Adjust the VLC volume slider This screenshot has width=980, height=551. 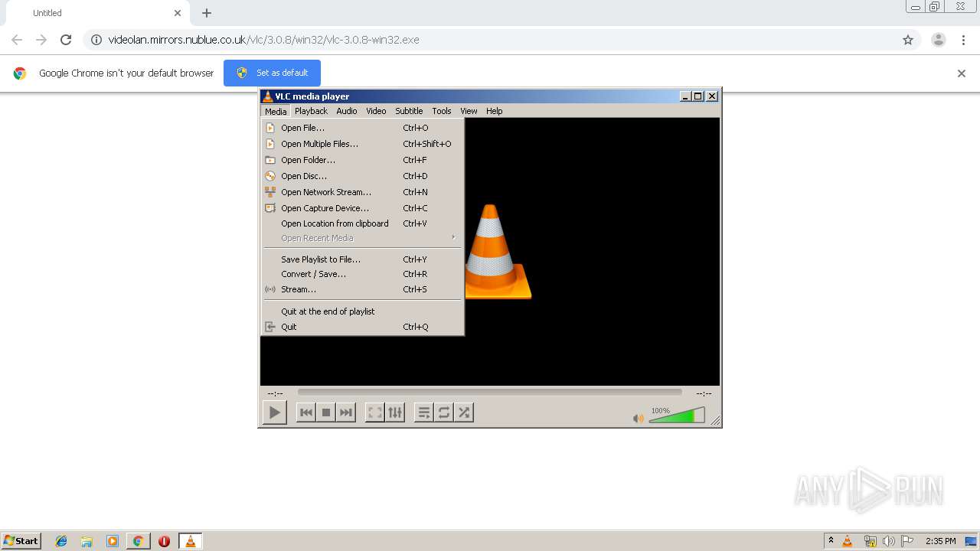tap(677, 416)
